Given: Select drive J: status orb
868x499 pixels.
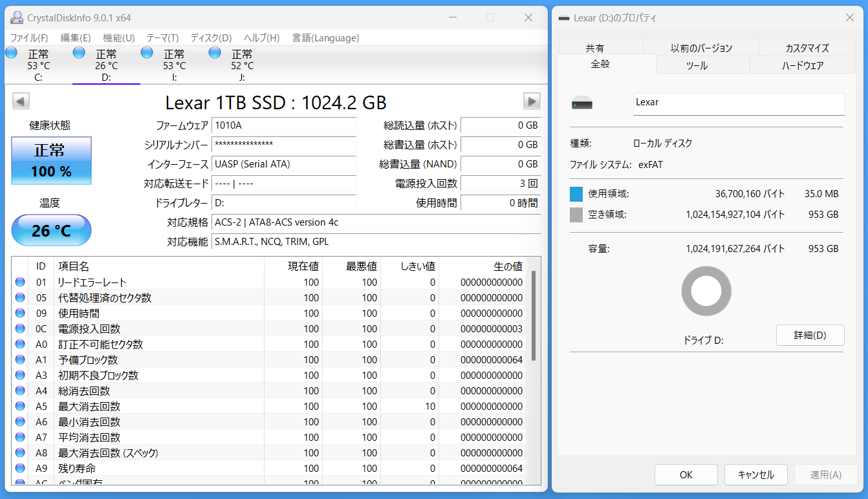Looking at the screenshot, I should tap(215, 53).
